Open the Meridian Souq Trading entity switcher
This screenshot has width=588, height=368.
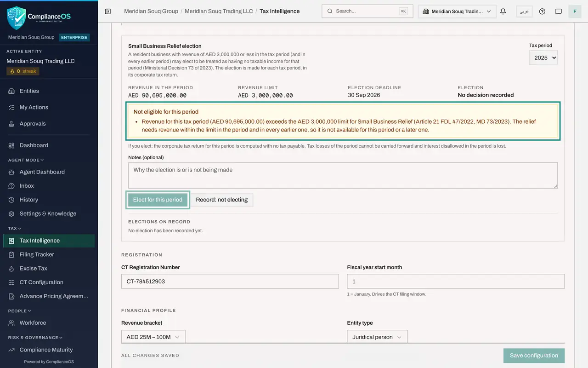tap(457, 11)
